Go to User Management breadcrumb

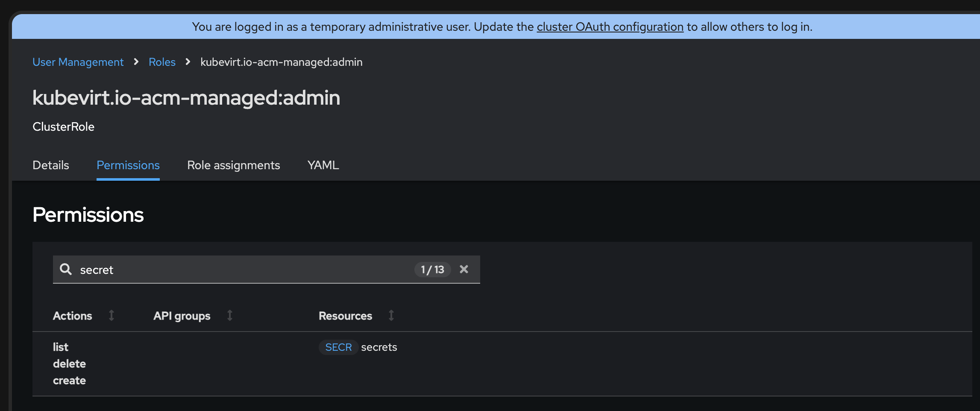78,62
